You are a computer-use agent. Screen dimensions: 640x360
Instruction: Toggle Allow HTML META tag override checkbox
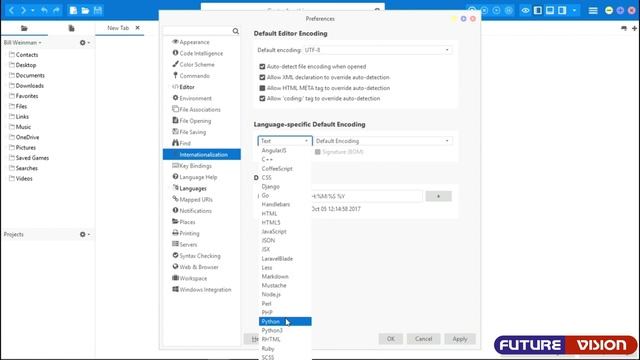click(262, 88)
